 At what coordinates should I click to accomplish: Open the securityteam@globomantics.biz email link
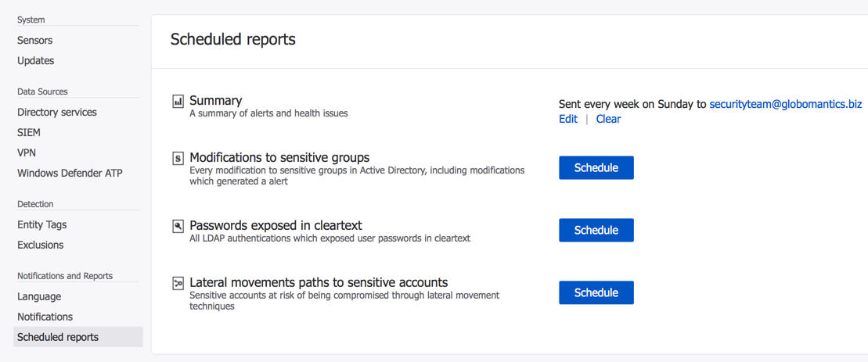click(785, 104)
